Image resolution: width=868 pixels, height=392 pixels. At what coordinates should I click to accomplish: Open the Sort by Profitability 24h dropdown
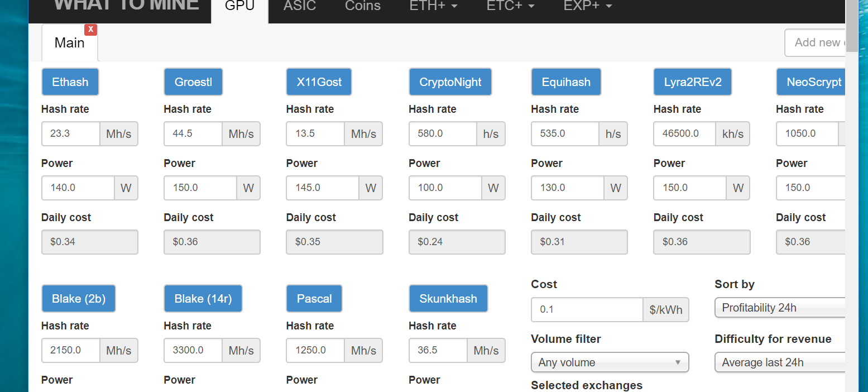780,308
